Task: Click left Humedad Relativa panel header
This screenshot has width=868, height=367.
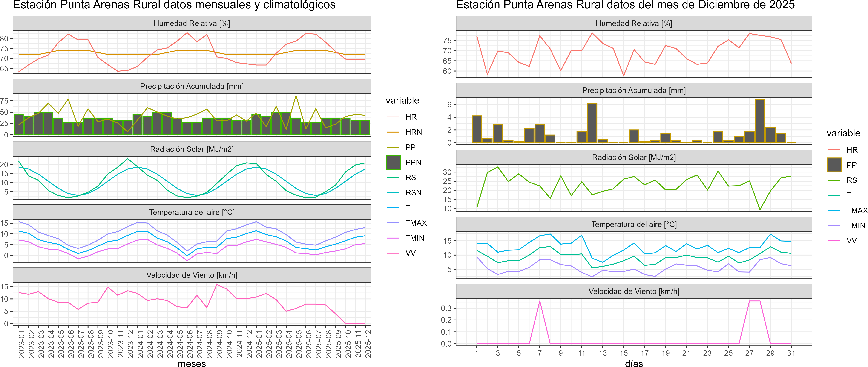Action: point(192,23)
